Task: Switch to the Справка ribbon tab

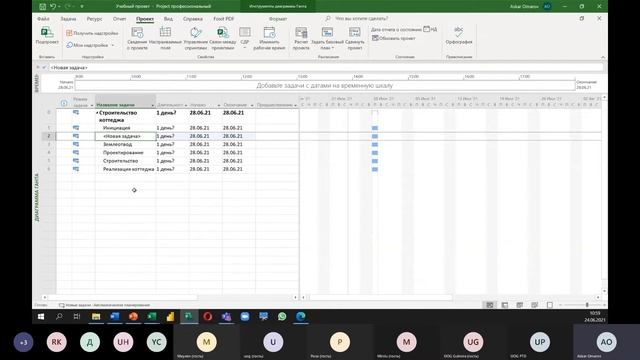Action: pyautogui.click(x=193, y=19)
